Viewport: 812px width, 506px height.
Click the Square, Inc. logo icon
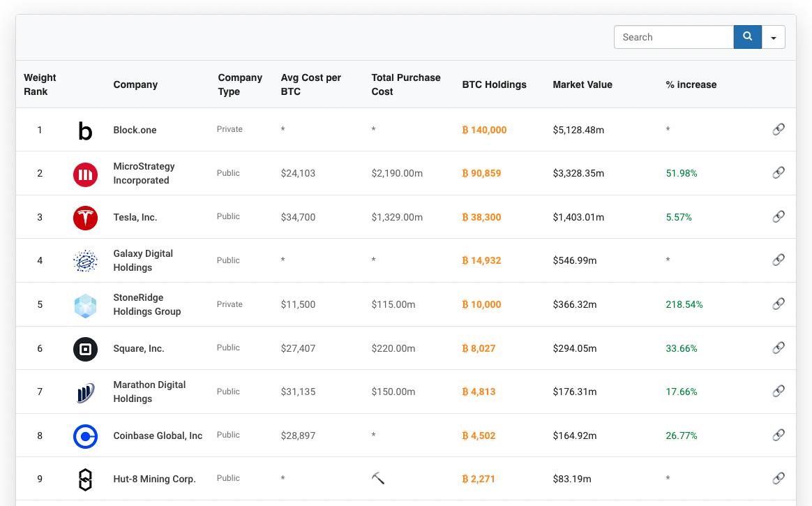pos(85,349)
